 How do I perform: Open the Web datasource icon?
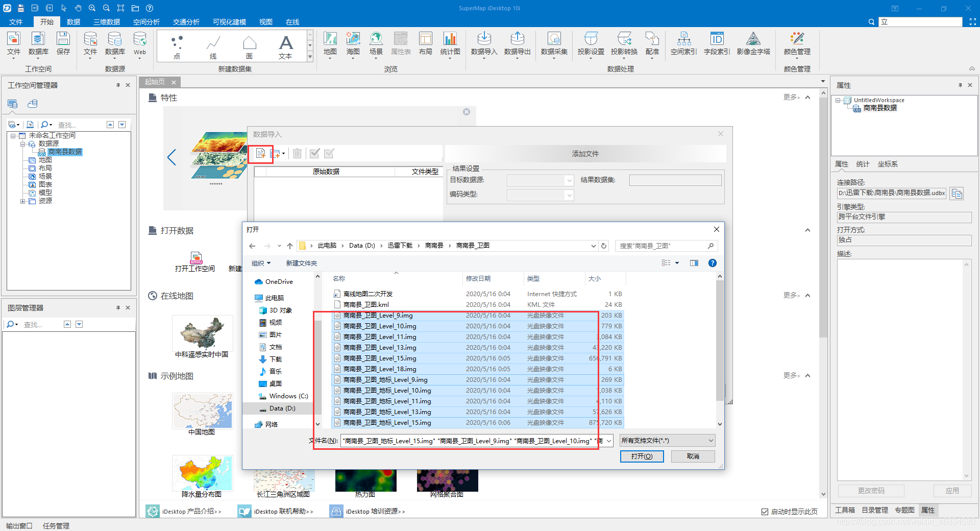click(x=139, y=44)
